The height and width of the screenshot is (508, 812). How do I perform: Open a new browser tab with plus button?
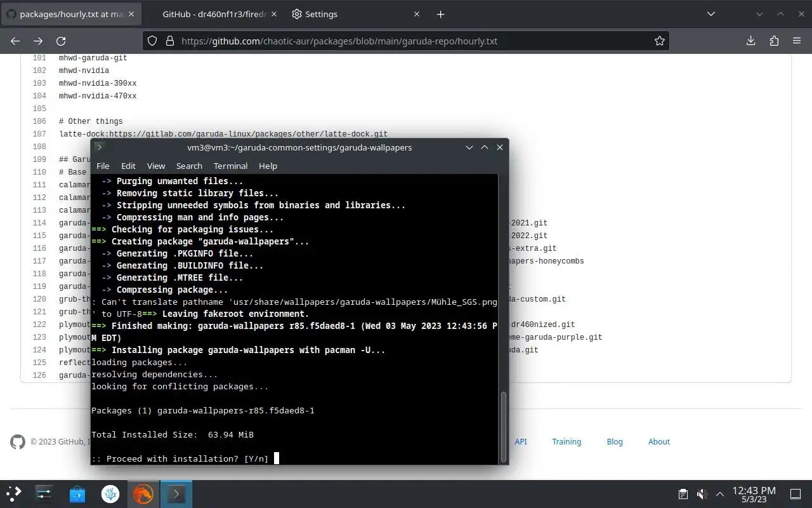pos(441,14)
